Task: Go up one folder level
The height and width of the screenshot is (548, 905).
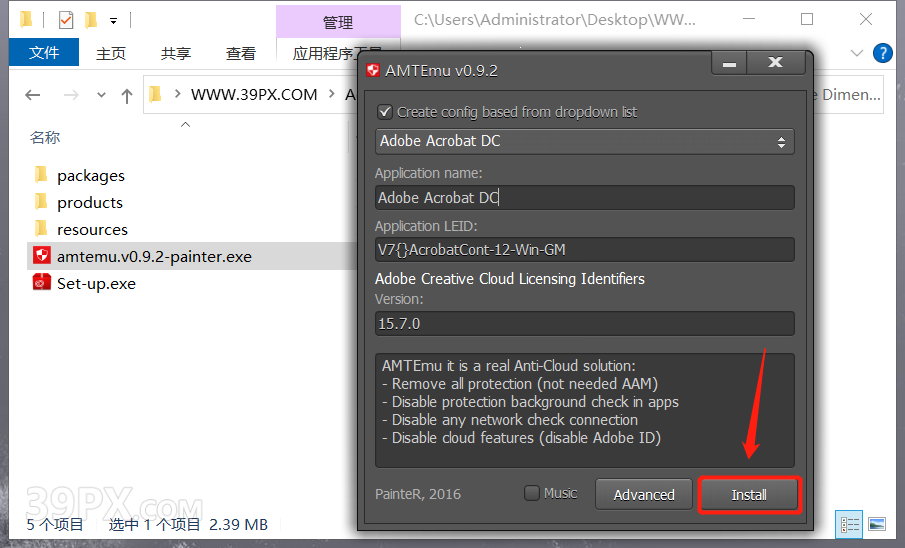Action: [x=127, y=95]
